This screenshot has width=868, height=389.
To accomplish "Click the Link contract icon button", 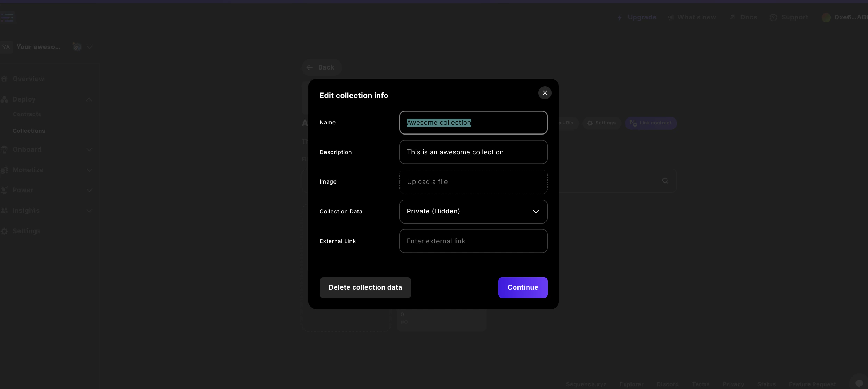I will (633, 123).
